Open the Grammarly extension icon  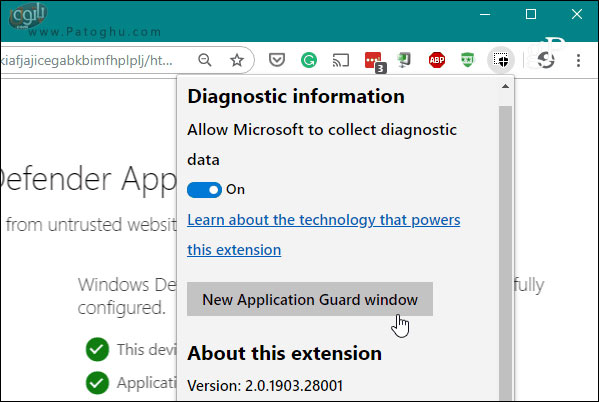(309, 60)
